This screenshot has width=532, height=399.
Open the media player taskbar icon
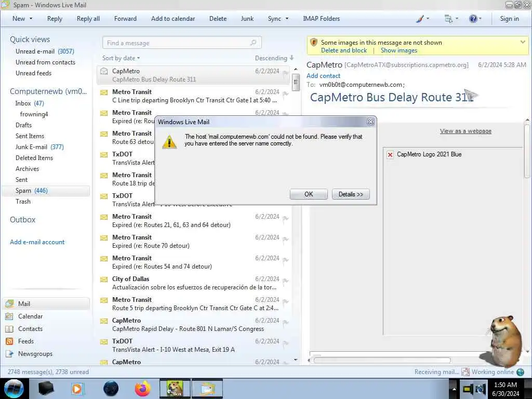click(x=77, y=389)
